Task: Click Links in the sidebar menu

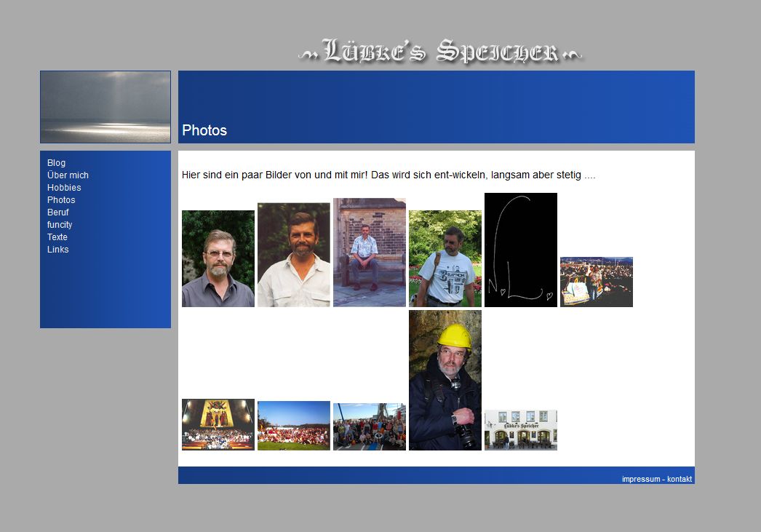Action: coord(58,250)
